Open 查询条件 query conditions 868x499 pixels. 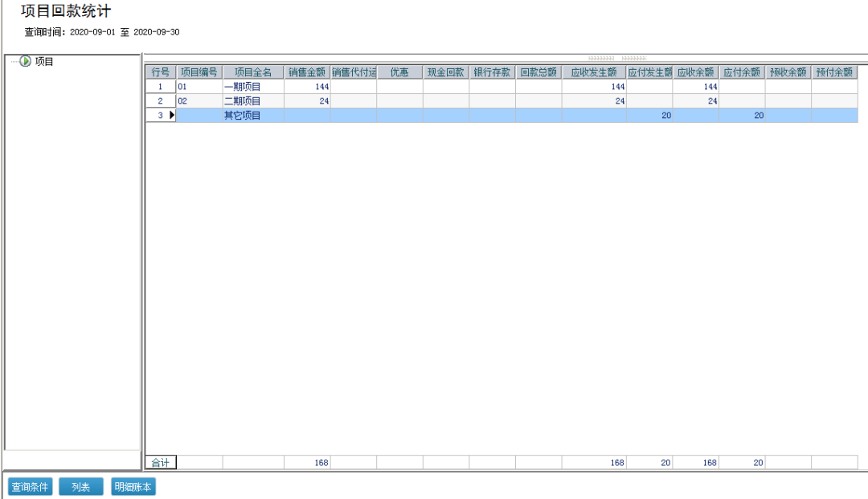30,487
